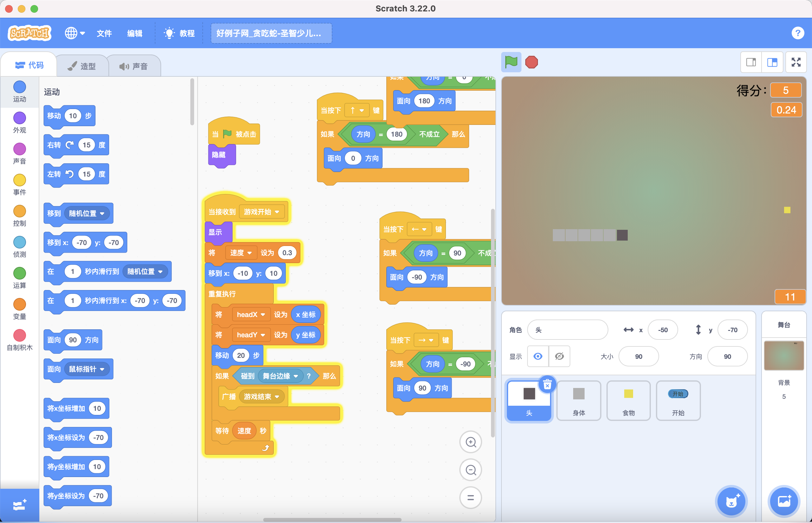Select the 身体 sprite thumbnail

coord(579,401)
